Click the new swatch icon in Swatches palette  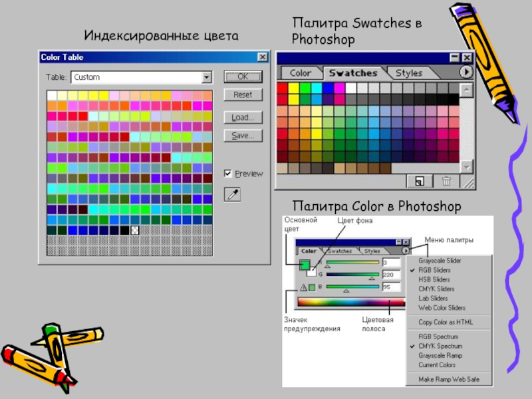pos(420,182)
